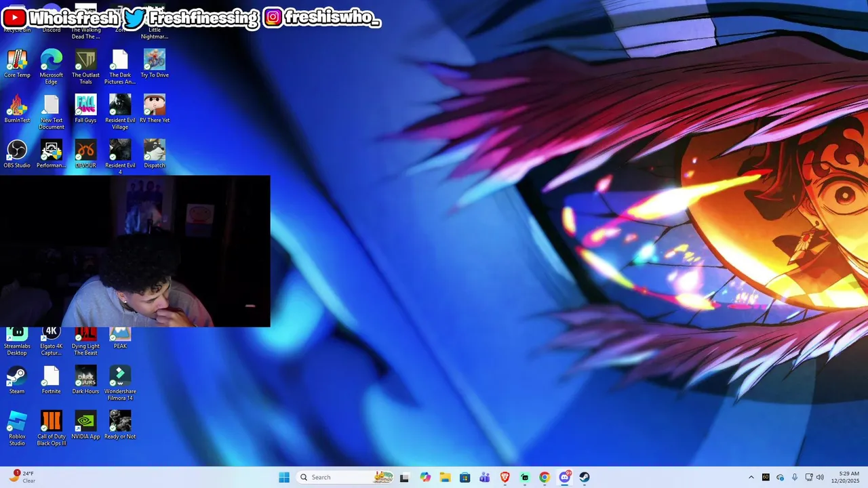Screen dimensions: 868x488
Task: Select the Performance test shortcut icon
Action: (52, 154)
